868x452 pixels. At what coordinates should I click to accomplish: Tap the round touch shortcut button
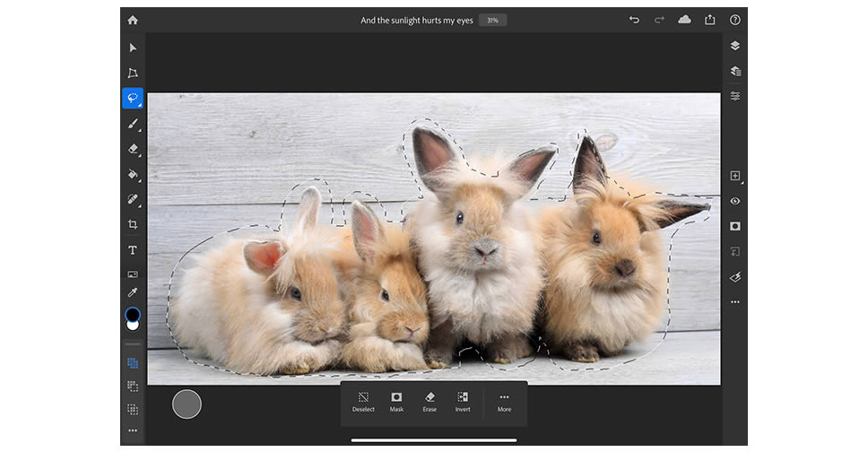[x=187, y=404]
